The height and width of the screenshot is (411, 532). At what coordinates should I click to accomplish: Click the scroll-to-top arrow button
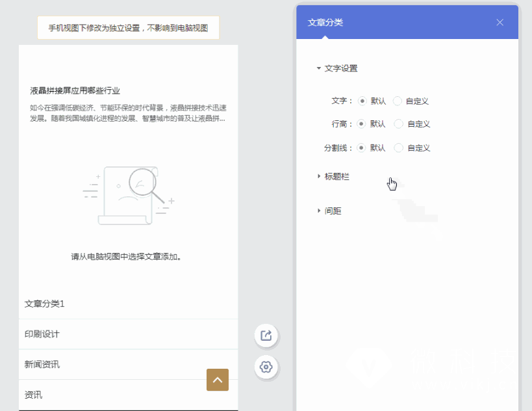pyautogui.click(x=218, y=380)
